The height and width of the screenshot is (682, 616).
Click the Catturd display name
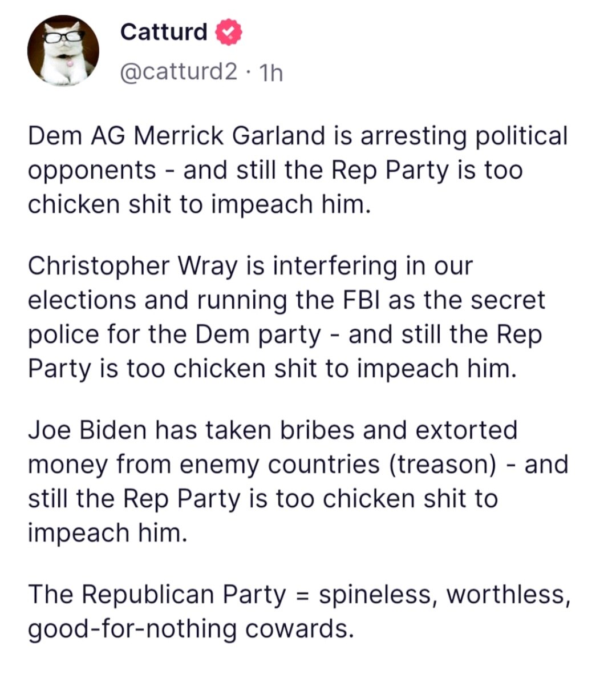[x=164, y=32]
